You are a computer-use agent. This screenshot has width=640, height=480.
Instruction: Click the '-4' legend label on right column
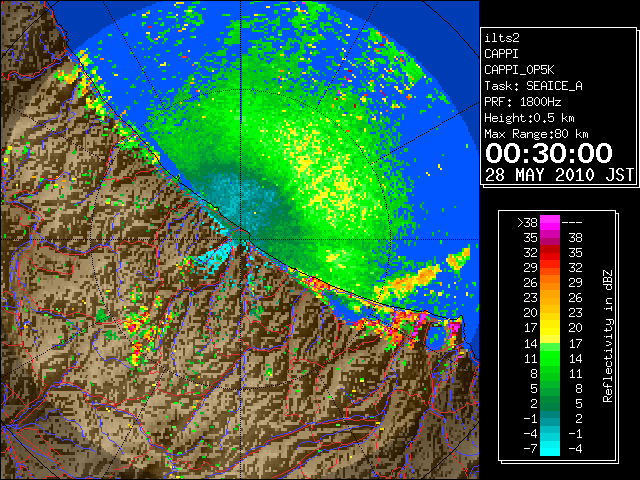point(575,449)
